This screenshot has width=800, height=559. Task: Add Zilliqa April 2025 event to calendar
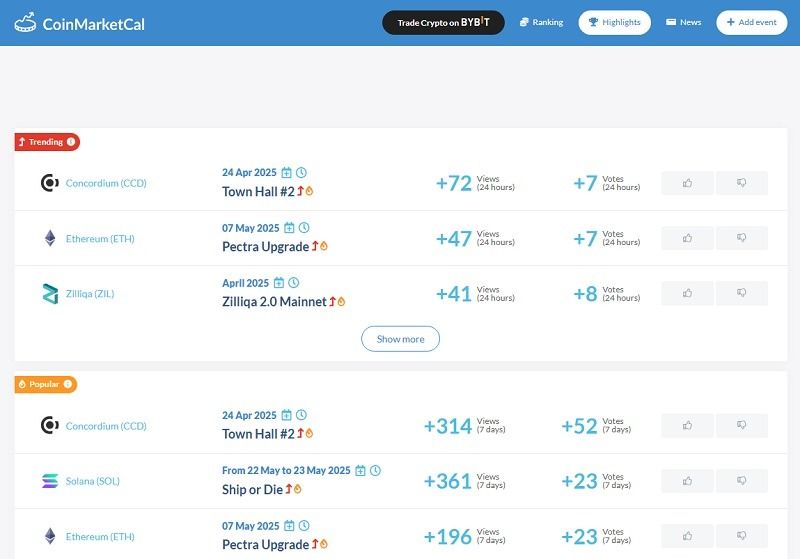279,283
